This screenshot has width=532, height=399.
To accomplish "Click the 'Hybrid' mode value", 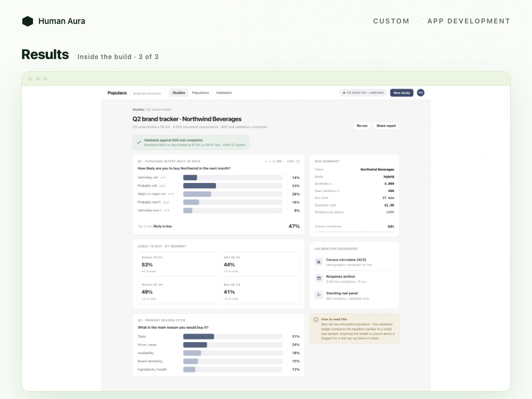I will [x=389, y=177].
